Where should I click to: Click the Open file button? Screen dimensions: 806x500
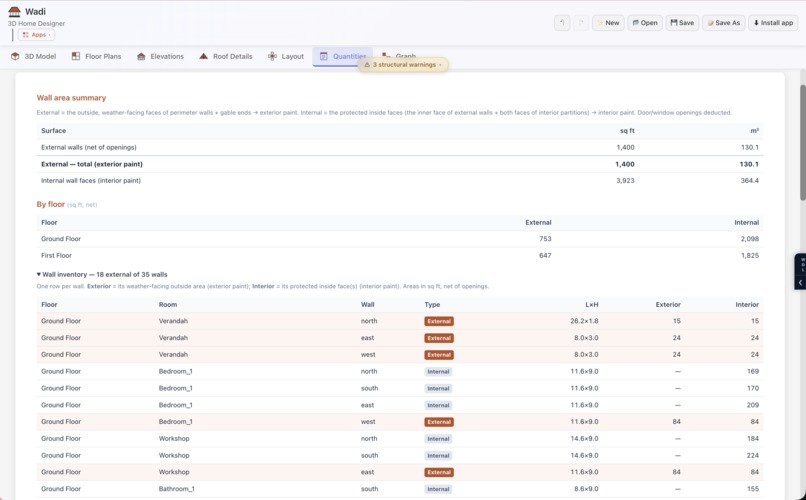[645, 23]
